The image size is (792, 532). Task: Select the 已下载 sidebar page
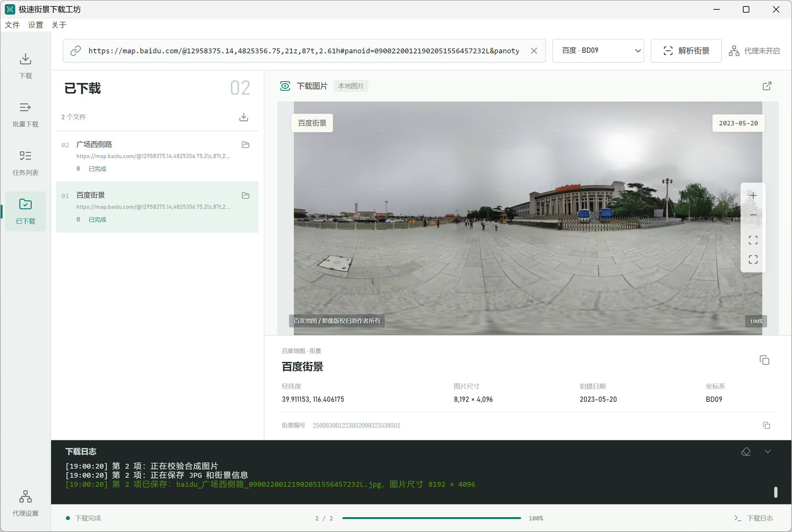pos(26,211)
